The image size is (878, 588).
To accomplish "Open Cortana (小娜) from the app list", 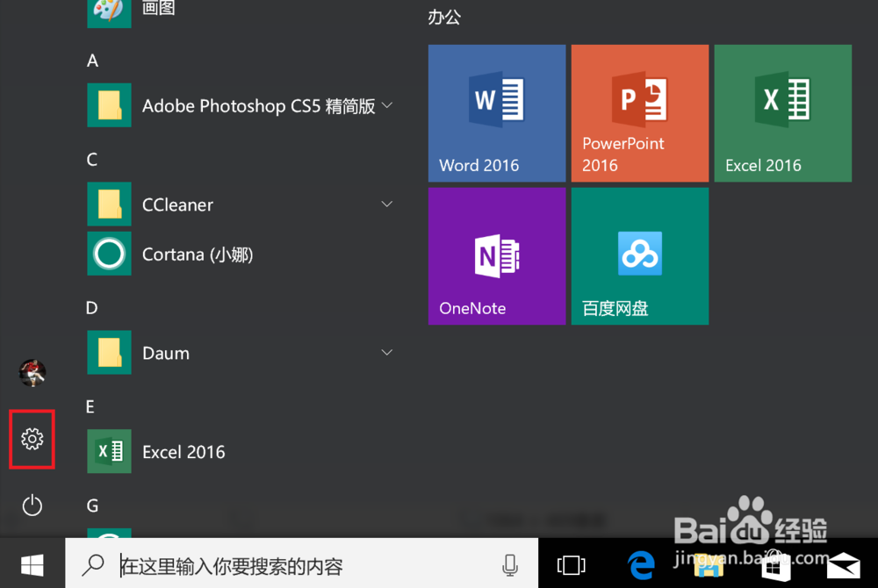I will 241,254.
